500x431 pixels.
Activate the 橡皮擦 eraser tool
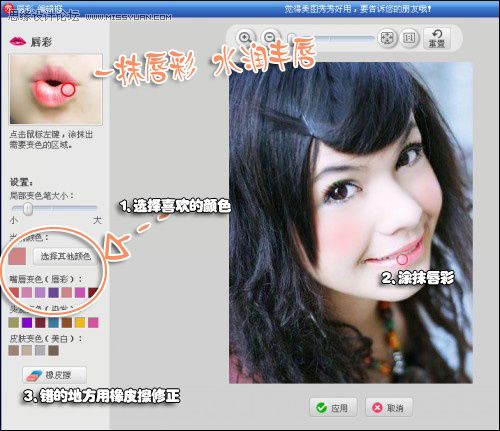tap(55, 375)
